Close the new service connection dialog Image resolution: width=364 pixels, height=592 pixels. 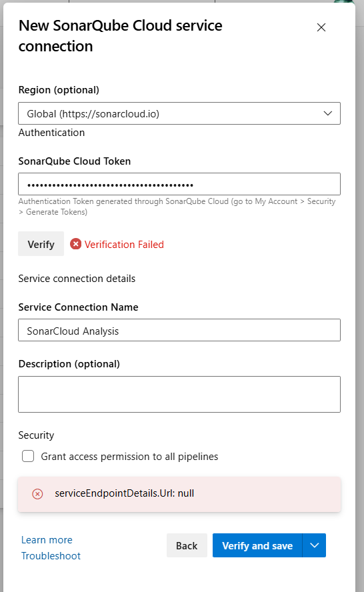click(321, 27)
